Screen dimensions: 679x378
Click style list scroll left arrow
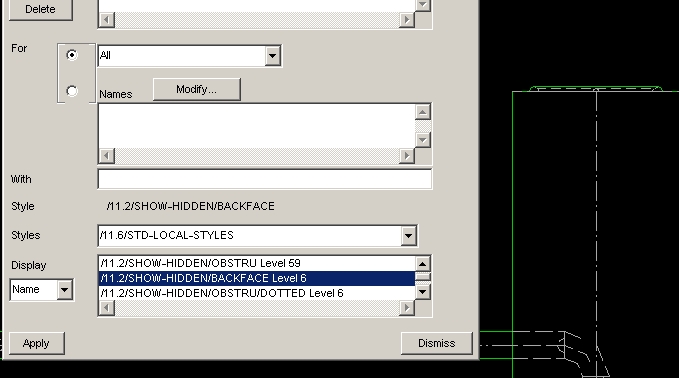tap(107, 308)
